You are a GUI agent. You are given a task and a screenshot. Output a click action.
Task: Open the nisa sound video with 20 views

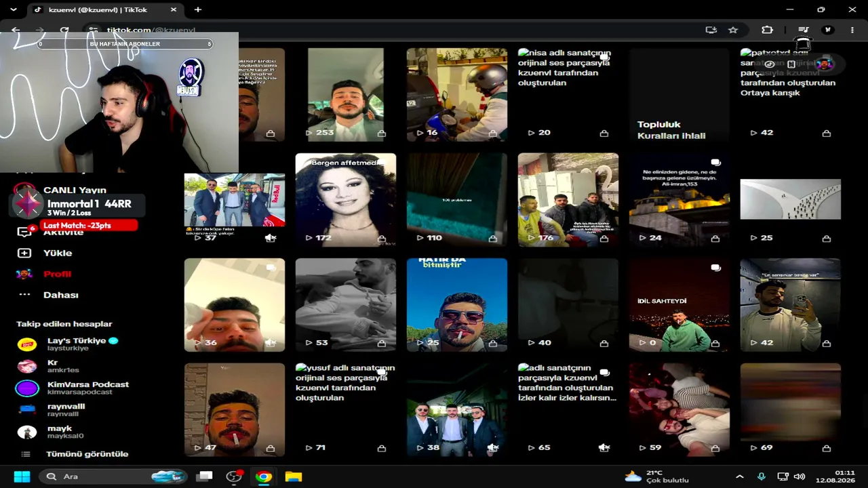[568, 95]
